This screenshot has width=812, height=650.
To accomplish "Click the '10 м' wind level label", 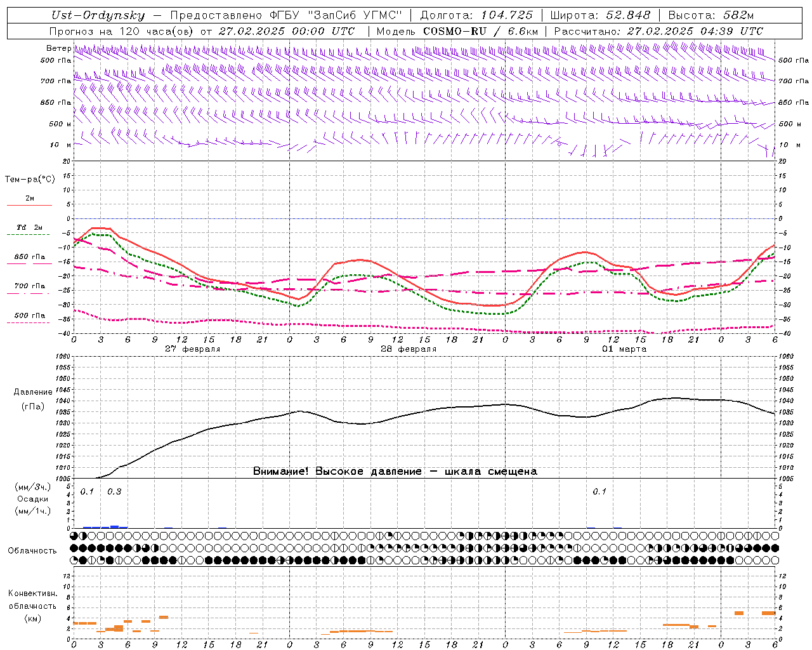I will point(61,145).
